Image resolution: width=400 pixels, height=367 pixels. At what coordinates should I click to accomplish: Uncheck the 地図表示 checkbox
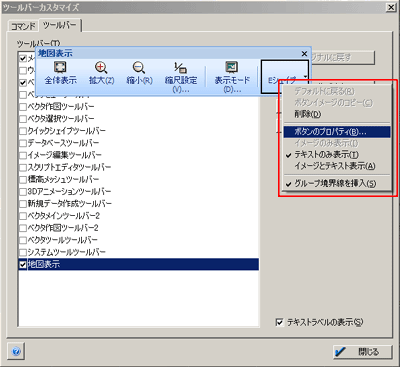(23, 265)
